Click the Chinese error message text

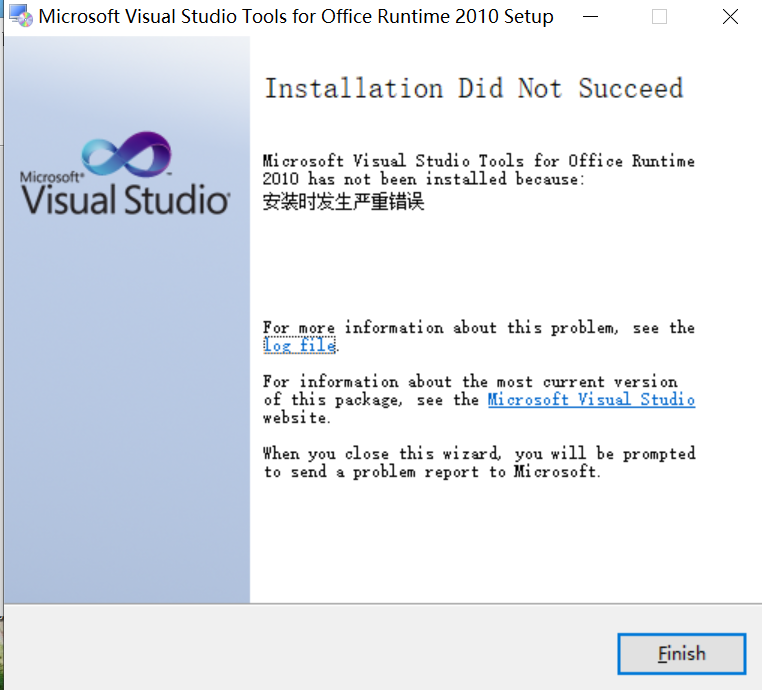tap(343, 202)
